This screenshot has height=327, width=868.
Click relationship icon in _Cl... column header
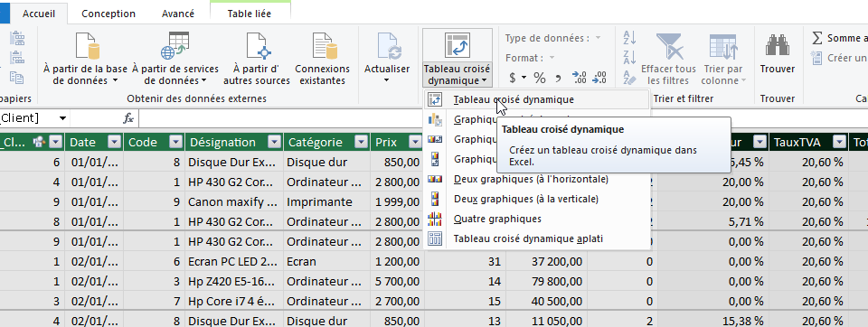click(x=39, y=142)
